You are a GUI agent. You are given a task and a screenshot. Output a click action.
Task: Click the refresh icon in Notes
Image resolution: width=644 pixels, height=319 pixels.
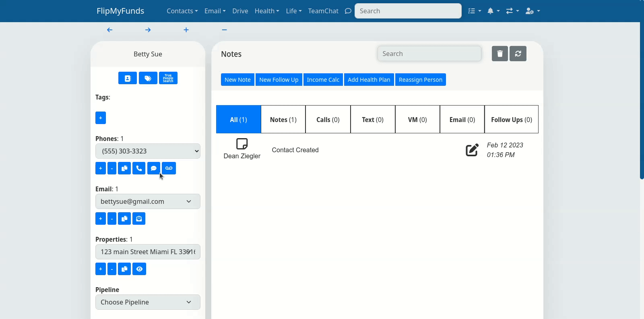click(x=518, y=54)
